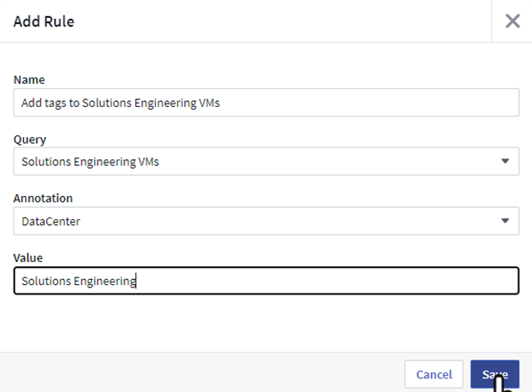Image resolution: width=532 pixels, height=392 pixels.
Task: Save the new rule
Action: 494,374
